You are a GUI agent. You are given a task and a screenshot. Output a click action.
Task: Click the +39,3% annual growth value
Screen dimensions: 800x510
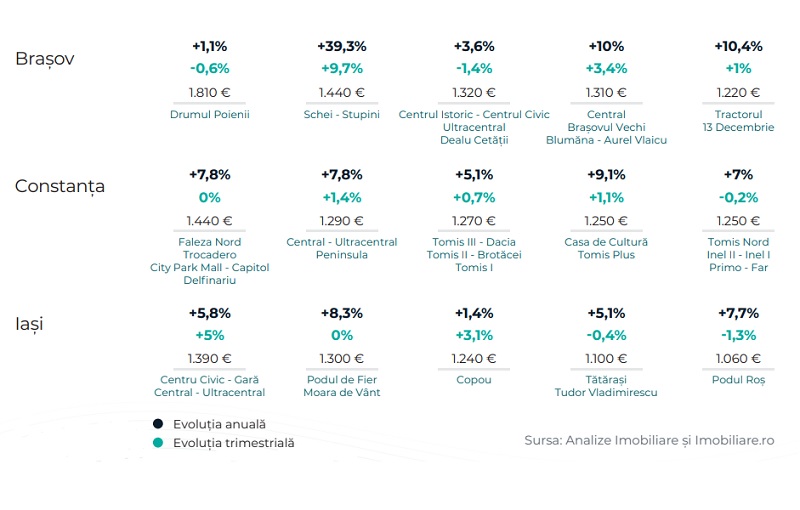pos(342,46)
